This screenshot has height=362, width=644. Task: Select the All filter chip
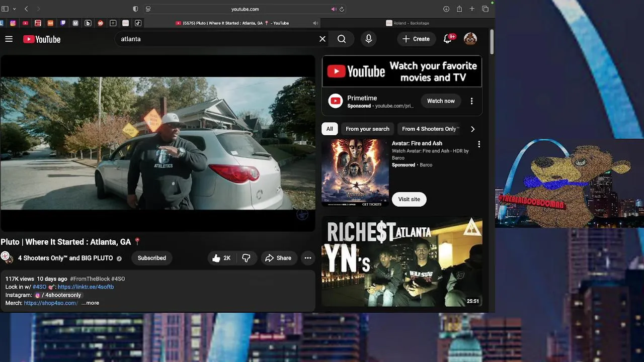[x=330, y=129]
